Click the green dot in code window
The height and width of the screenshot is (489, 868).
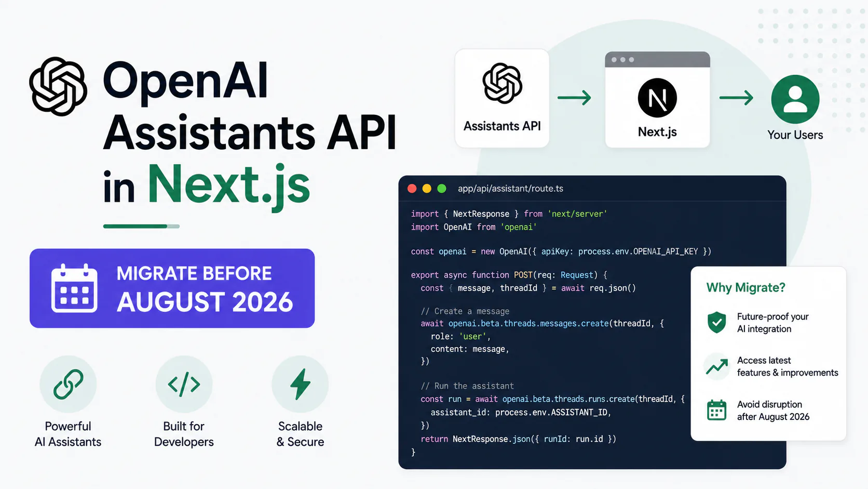click(442, 189)
